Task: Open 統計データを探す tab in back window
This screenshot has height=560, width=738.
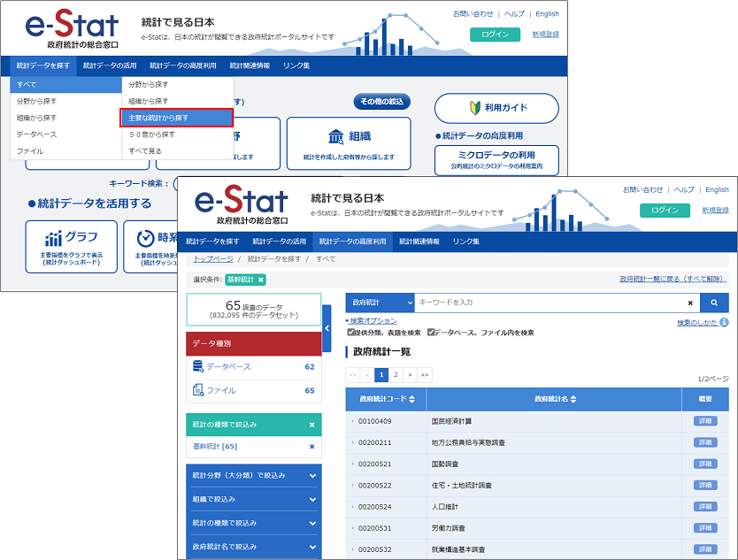Action: coord(42,65)
